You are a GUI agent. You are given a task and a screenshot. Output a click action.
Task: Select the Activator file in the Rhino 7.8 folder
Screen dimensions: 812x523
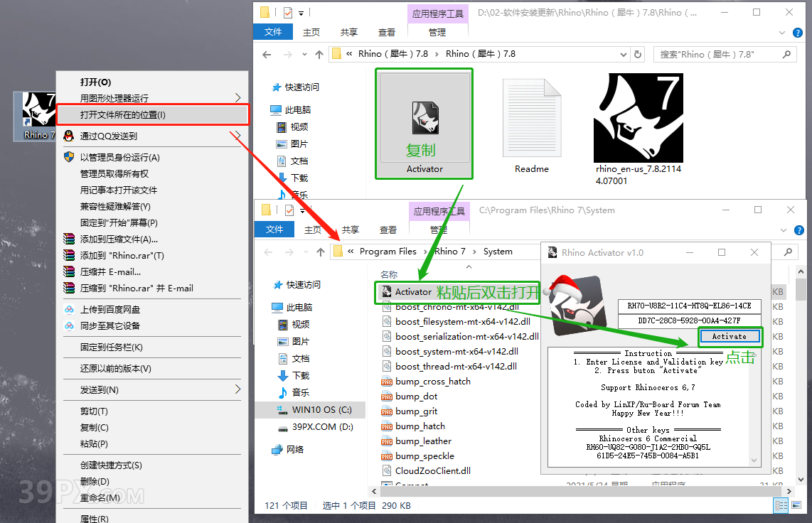tap(424, 124)
